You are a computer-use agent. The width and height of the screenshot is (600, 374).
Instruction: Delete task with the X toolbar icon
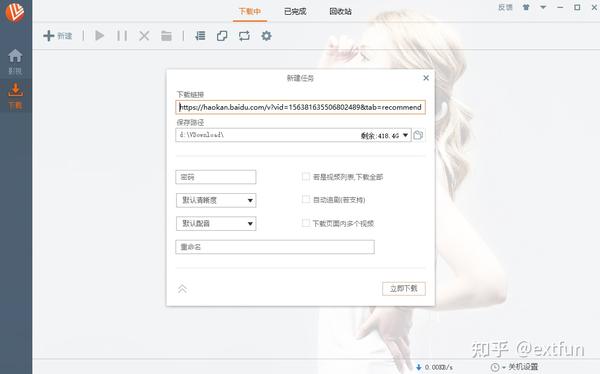tap(144, 36)
